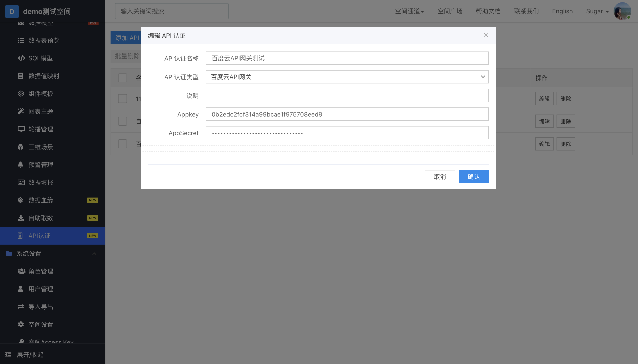Click the 轮播管理 monitor icon
Screen dimensions: 638x364
(x=21, y=129)
